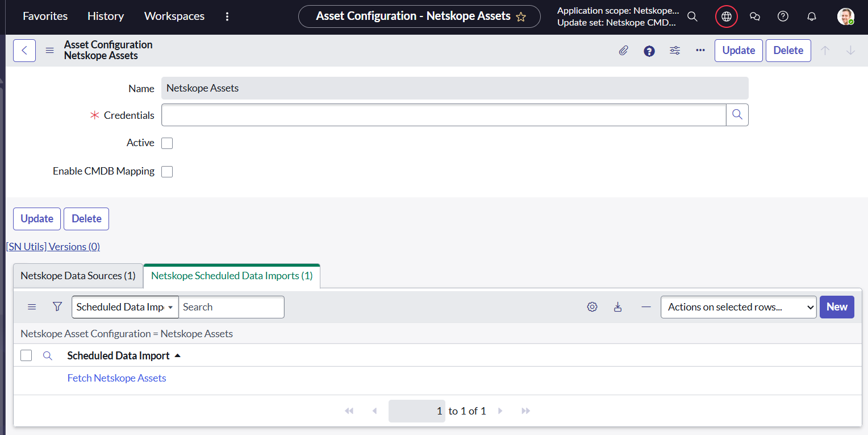
Task: Check the select-all rows checkbox in the list header
Action: click(x=26, y=355)
